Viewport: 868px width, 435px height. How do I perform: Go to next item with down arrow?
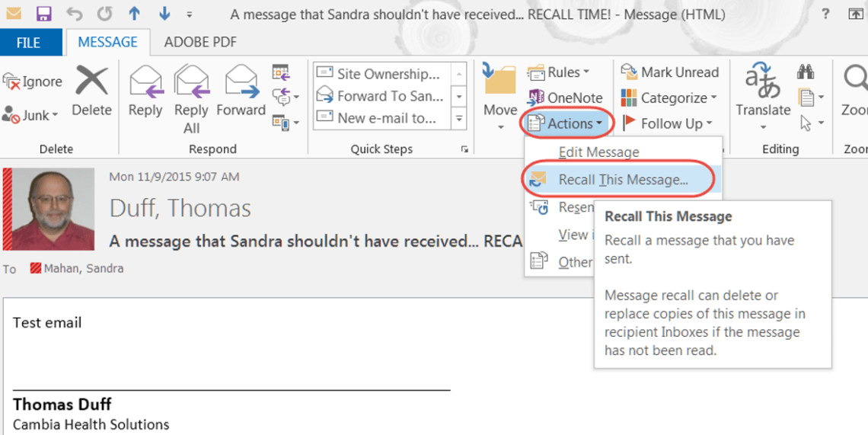point(164,14)
